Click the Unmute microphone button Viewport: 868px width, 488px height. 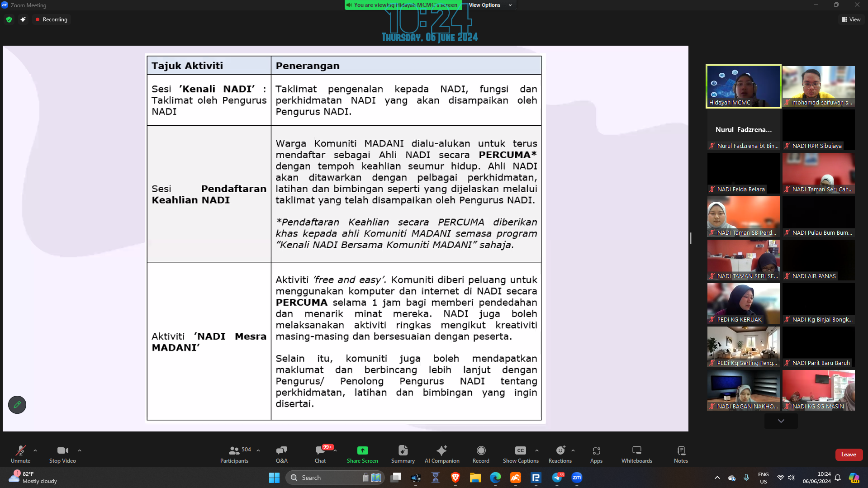20,454
